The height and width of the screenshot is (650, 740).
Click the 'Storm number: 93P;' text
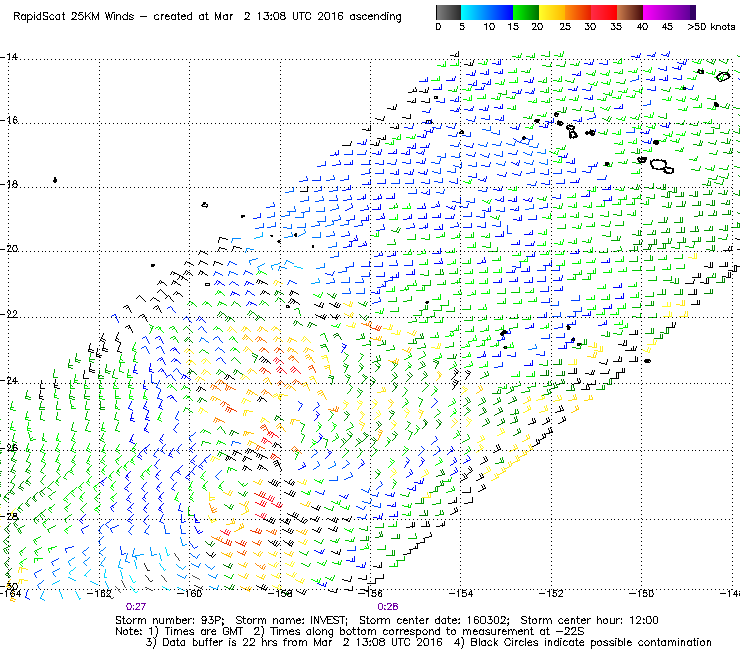(x=170, y=620)
